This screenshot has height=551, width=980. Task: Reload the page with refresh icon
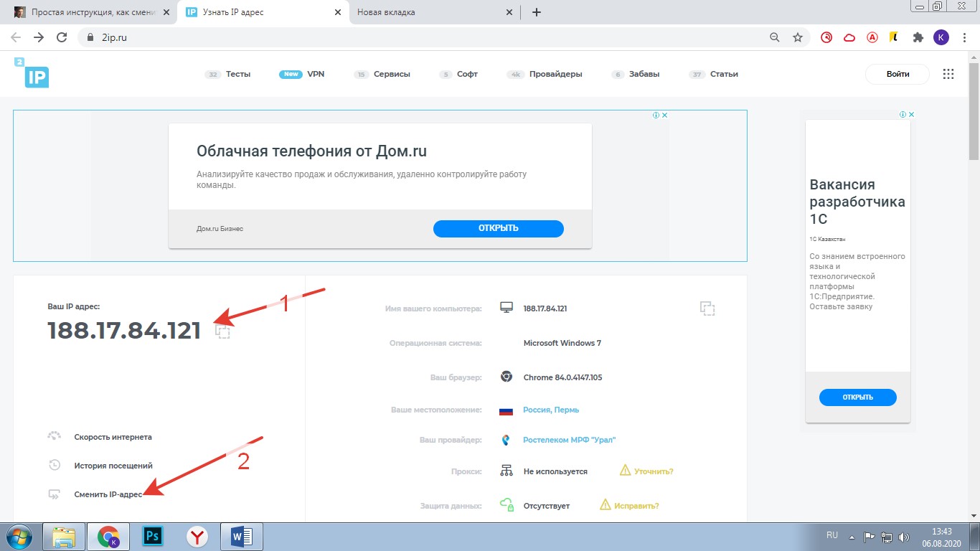[x=62, y=37]
